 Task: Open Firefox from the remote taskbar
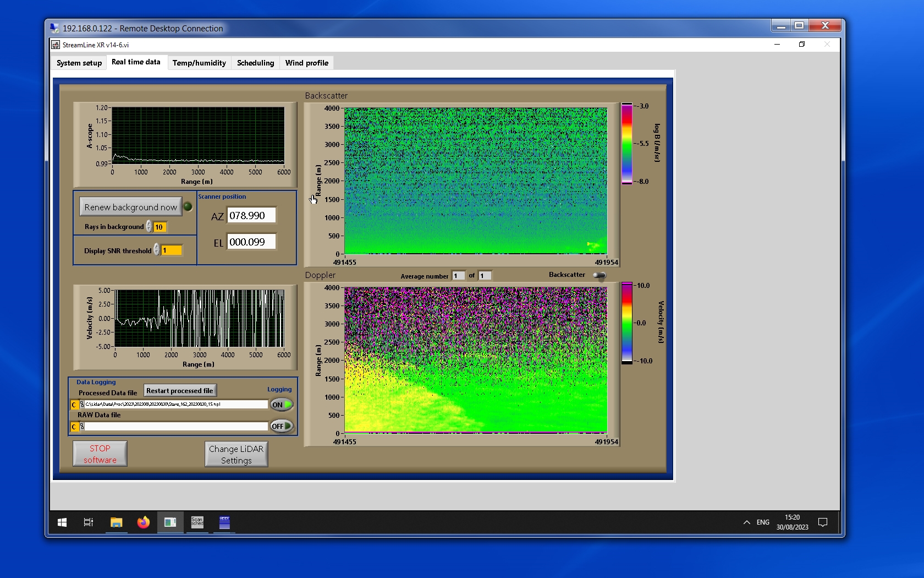pos(144,522)
